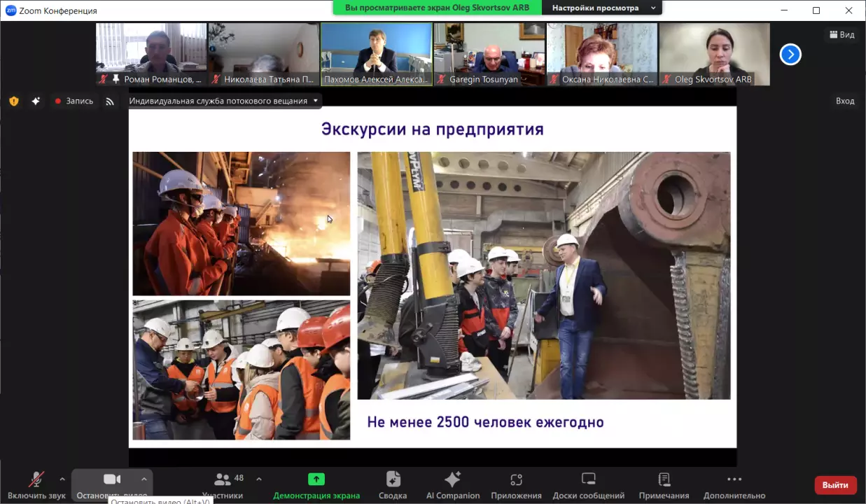Image resolution: width=866 pixels, height=504 pixels.
Task: Click the live streaming broadcast icon
Action: pos(110,101)
